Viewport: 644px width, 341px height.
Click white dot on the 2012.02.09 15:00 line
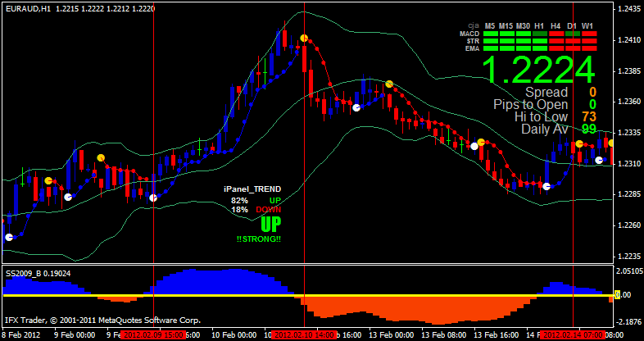click(153, 198)
